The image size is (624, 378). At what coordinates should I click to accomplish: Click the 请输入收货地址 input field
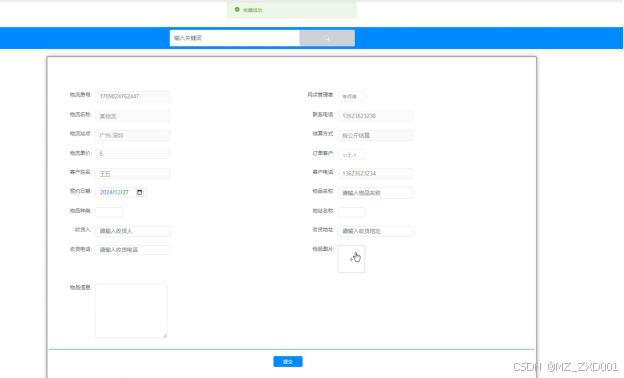tap(375, 231)
